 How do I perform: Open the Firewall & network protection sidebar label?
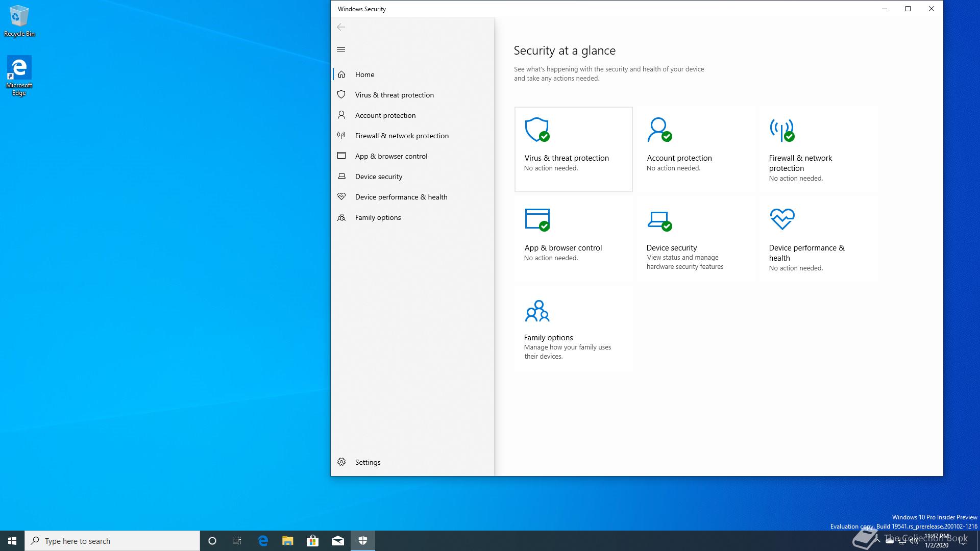[402, 136]
